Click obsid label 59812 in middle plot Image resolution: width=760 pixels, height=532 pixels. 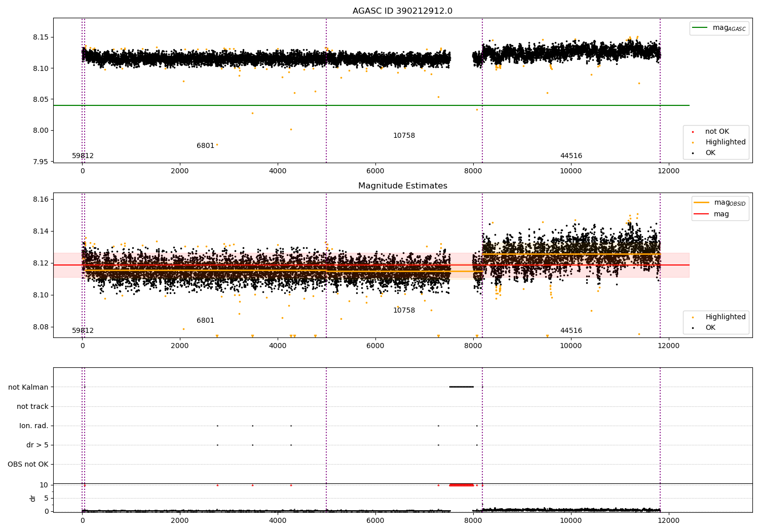pyautogui.click(x=83, y=331)
